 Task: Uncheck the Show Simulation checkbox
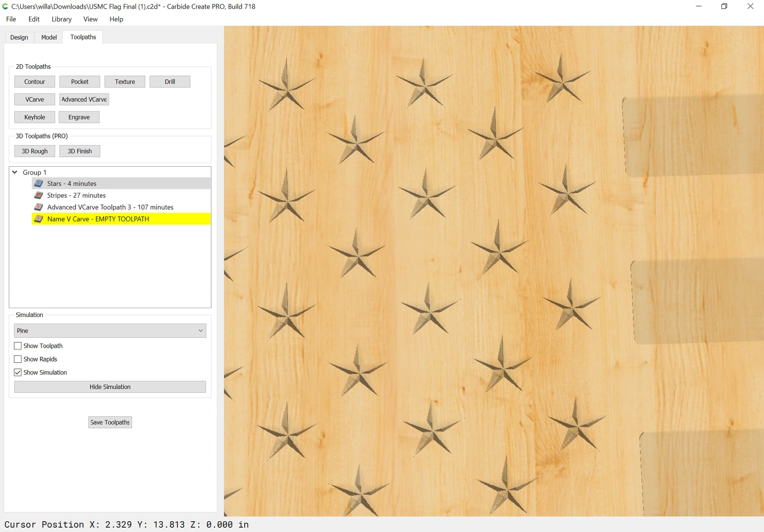pos(18,373)
